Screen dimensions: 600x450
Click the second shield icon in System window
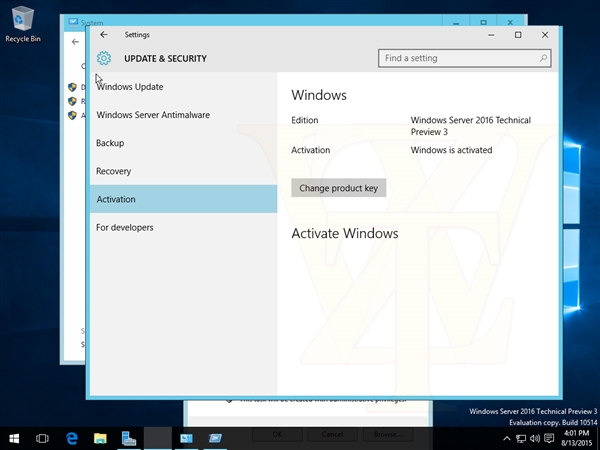pos(72,101)
